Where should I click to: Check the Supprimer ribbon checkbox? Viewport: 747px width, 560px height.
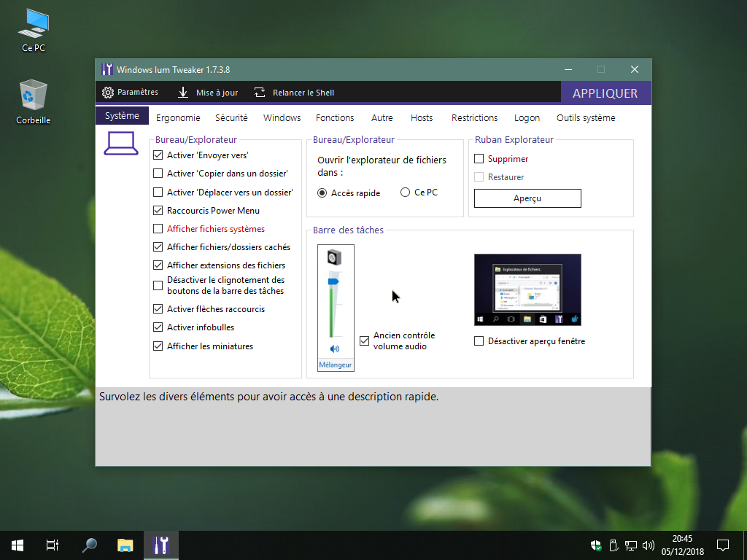click(479, 158)
